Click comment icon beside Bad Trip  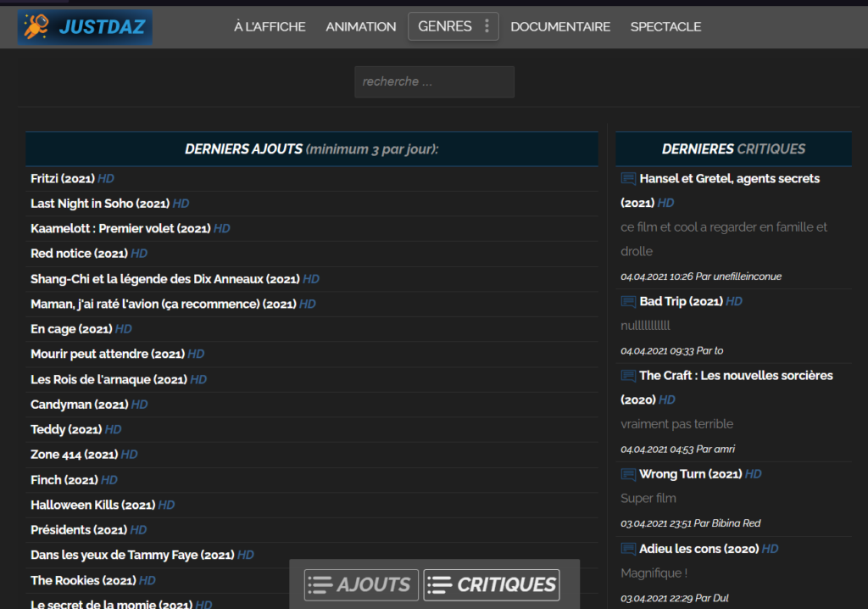tap(628, 301)
